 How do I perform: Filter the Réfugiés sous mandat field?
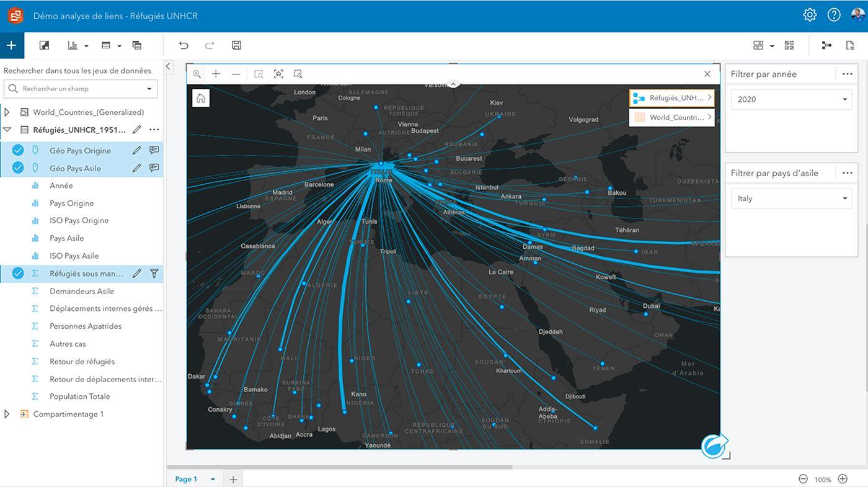pos(154,273)
